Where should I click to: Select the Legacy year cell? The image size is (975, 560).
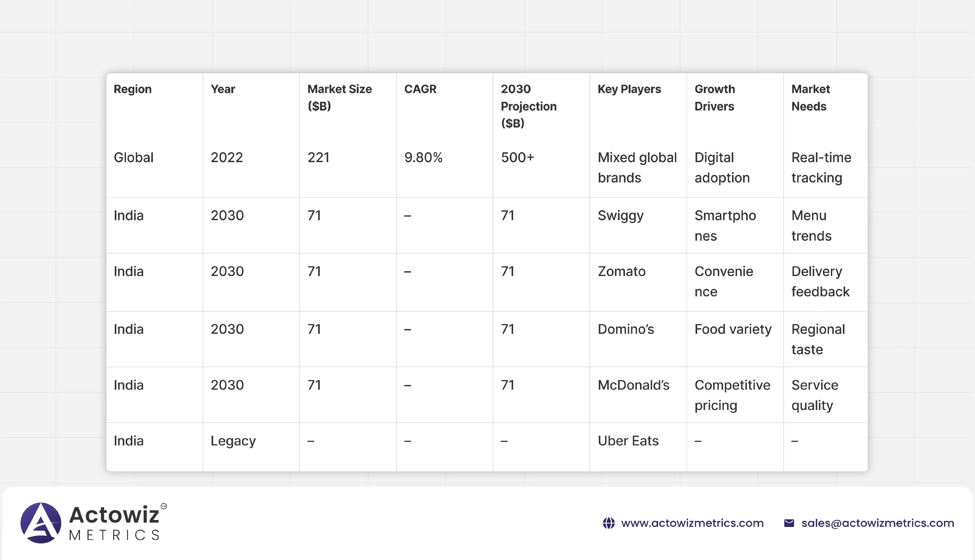233,441
